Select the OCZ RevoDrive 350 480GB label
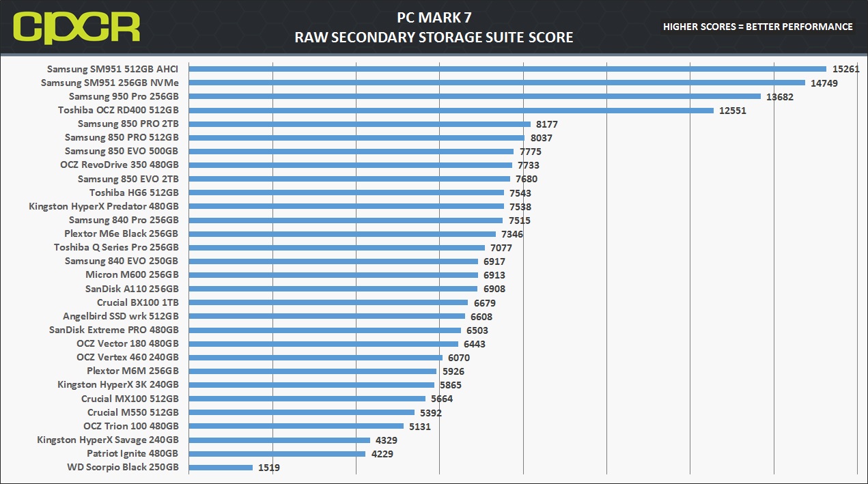 (x=120, y=165)
